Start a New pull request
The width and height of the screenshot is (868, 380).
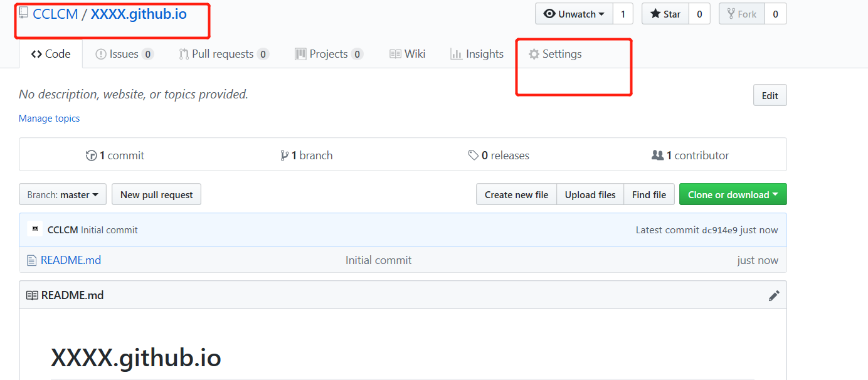[x=157, y=194]
